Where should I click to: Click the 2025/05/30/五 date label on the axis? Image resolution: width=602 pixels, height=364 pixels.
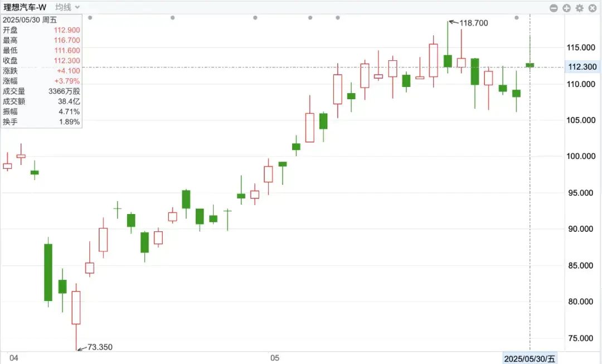[x=530, y=358]
